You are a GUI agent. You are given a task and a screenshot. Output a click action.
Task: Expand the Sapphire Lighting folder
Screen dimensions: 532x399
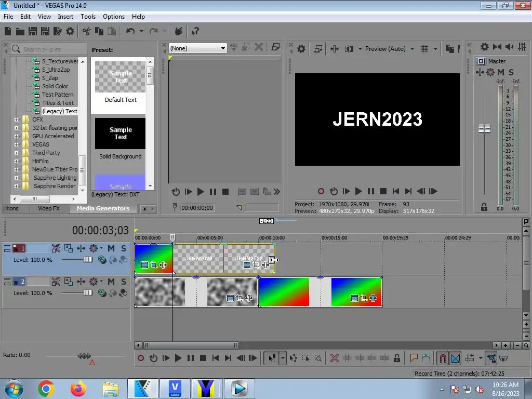pos(16,178)
